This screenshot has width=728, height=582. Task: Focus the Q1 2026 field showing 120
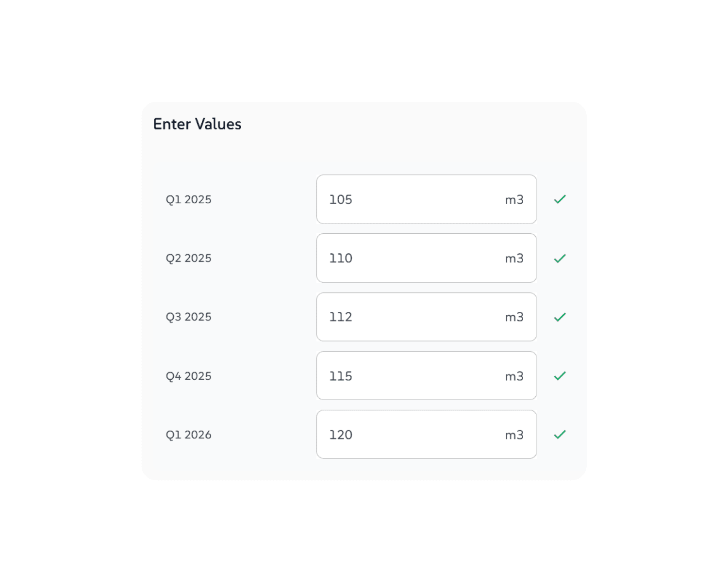(413, 435)
